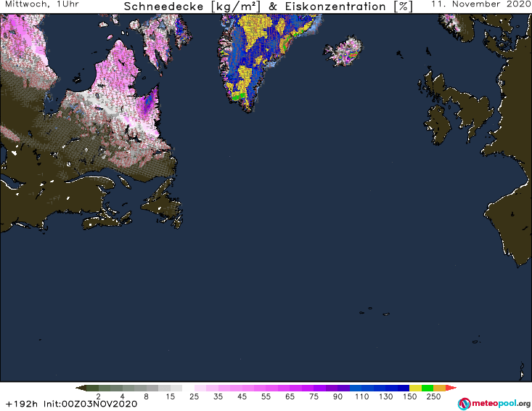Screen dimensions: 532x411
Task: Click the meteopool.org logo
Action: pos(494,404)
